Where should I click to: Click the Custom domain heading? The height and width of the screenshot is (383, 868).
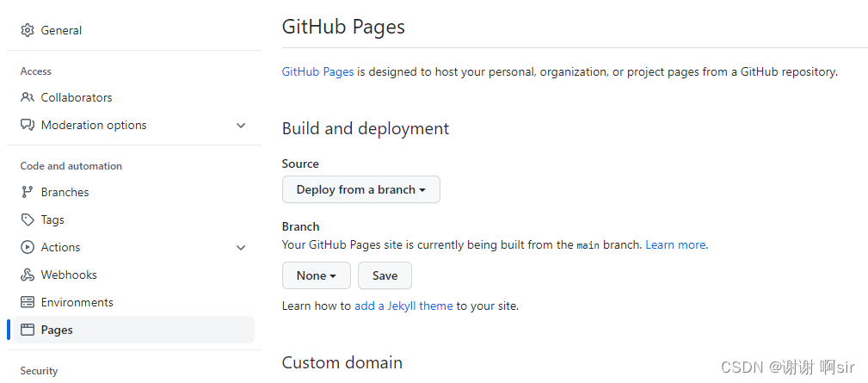point(342,362)
